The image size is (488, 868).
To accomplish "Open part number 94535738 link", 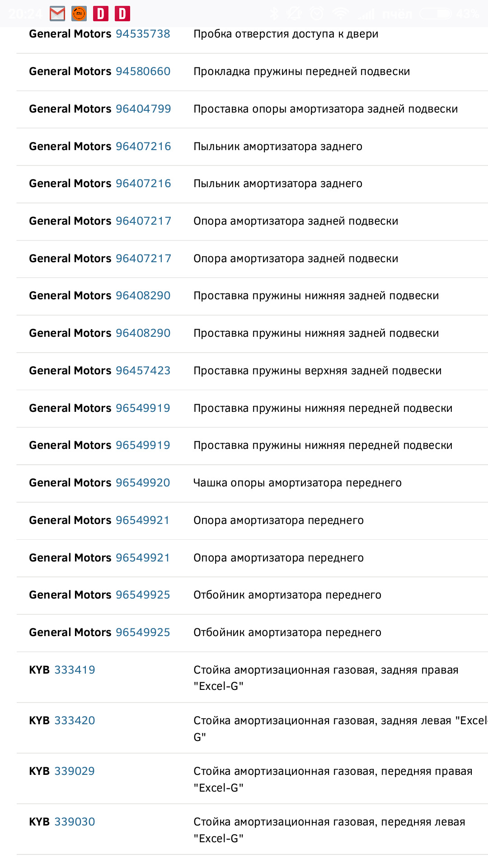I will click(143, 34).
